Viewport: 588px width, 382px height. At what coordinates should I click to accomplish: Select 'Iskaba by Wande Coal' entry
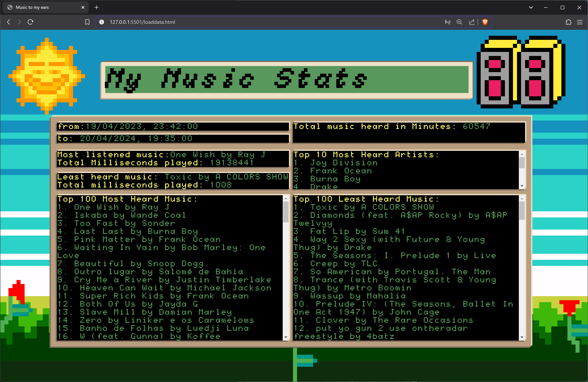(x=121, y=215)
